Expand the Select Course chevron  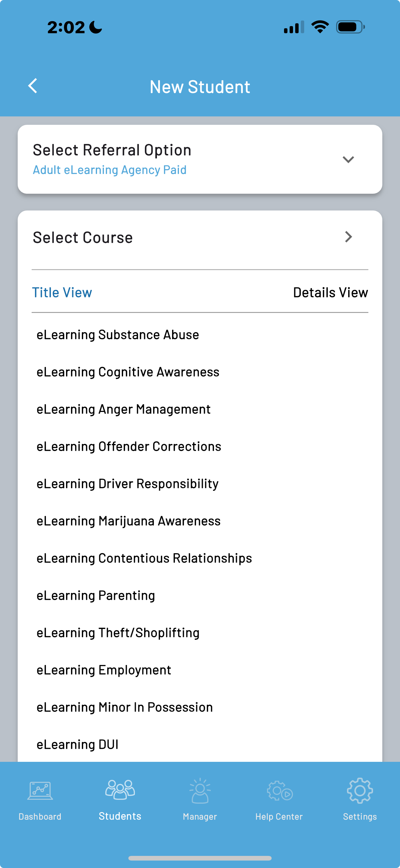click(x=348, y=237)
